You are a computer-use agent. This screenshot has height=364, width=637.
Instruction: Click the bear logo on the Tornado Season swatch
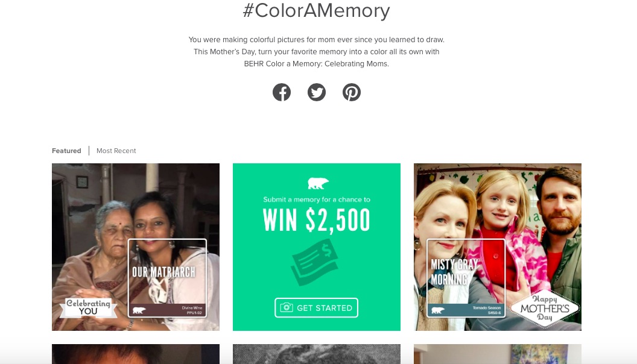click(437, 310)
